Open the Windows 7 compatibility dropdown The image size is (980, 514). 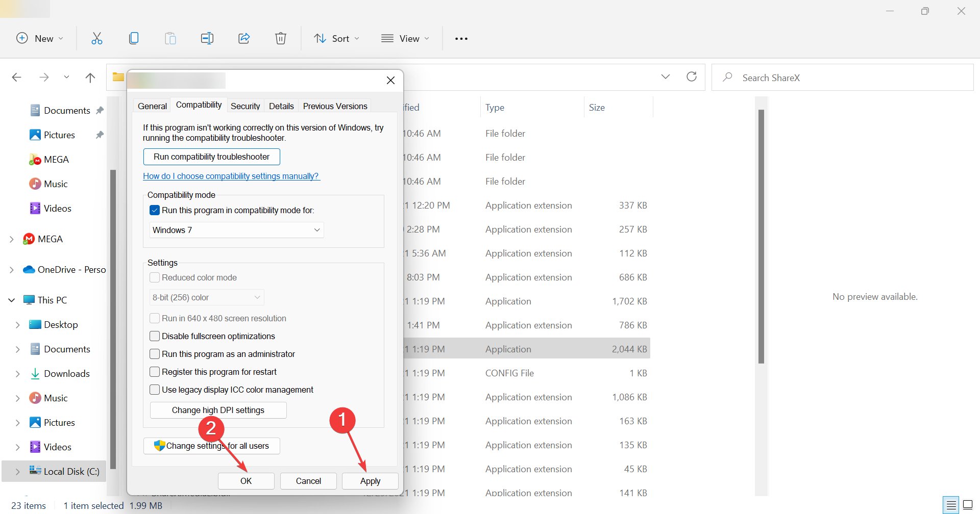(237, 230)
